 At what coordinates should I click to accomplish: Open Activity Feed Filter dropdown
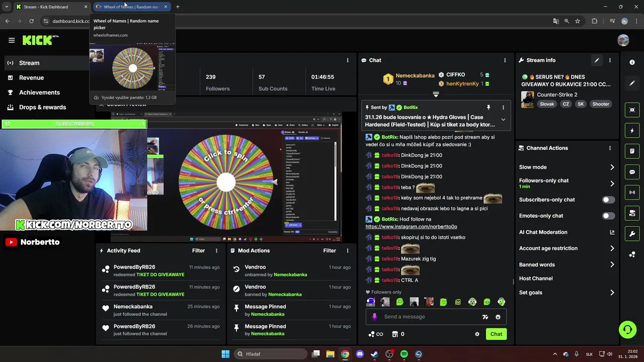[199, 250]
